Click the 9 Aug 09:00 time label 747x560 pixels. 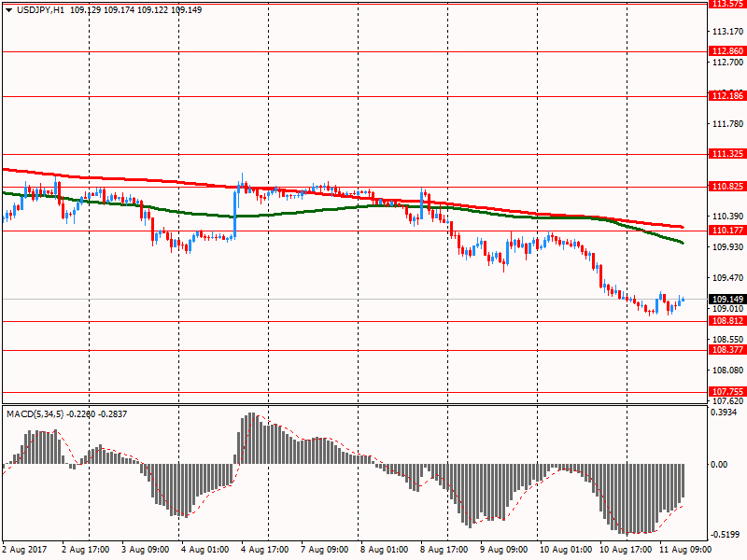(x=503, y=550)
